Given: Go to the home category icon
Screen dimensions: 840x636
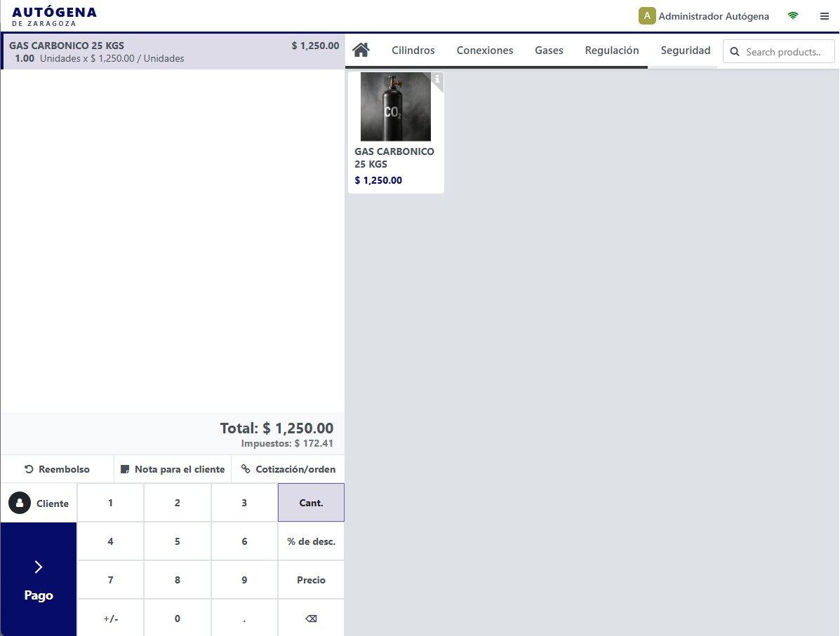Looking at the screenshot, I should (361, 50).
